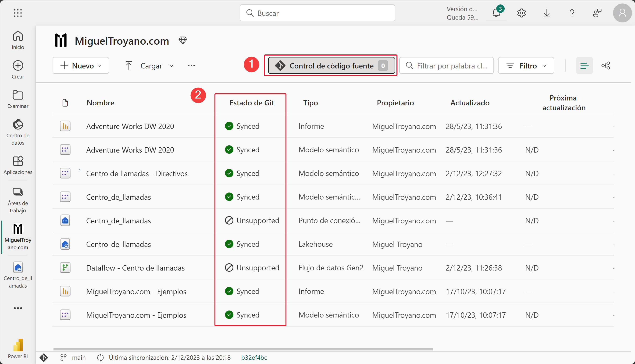Click the Dataflow - Centro de llamadas item icon
The image size is (635, 364).
tap(65, 268)
